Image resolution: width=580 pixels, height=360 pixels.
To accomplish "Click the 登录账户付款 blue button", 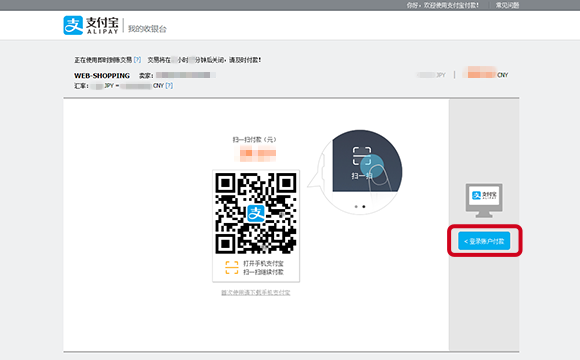I will point(484,241).
